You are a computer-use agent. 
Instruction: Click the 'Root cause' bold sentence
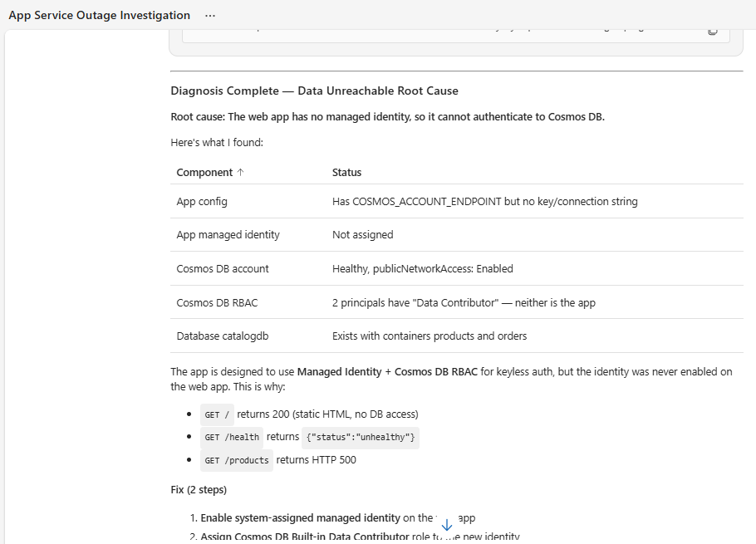(x=388, y=116)
